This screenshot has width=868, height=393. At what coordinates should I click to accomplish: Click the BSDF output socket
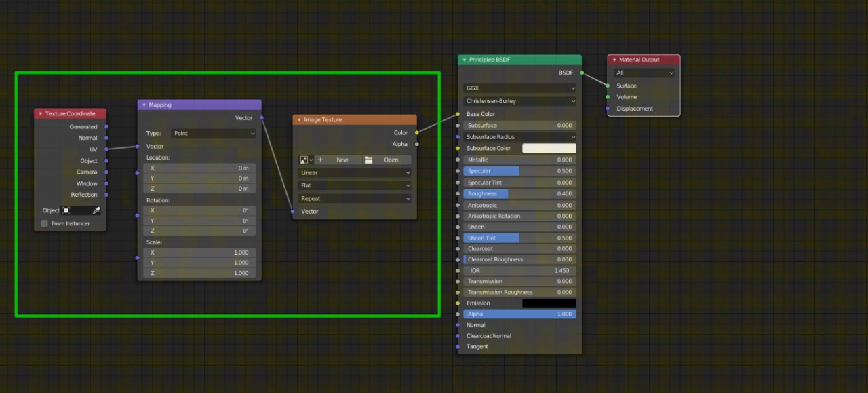click(x=581, y=72)
